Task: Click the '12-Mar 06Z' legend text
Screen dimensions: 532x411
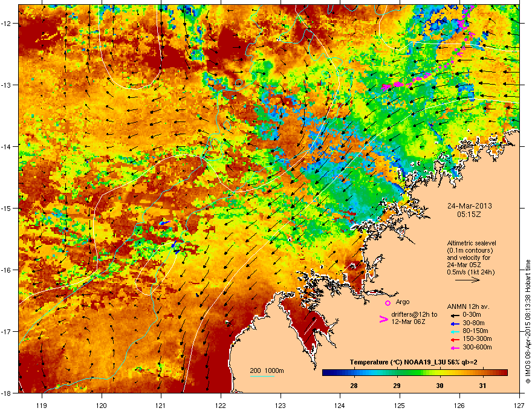Action: tap(408, 322)
